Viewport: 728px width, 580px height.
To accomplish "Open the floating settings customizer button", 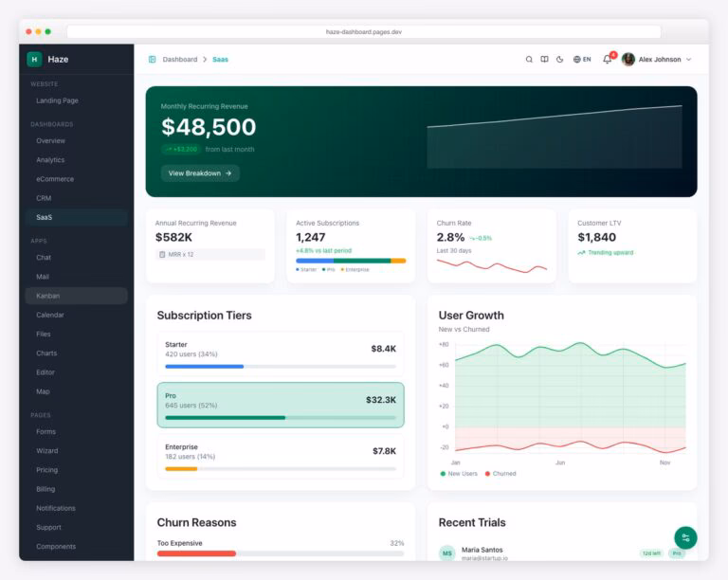I will point(685,537).
